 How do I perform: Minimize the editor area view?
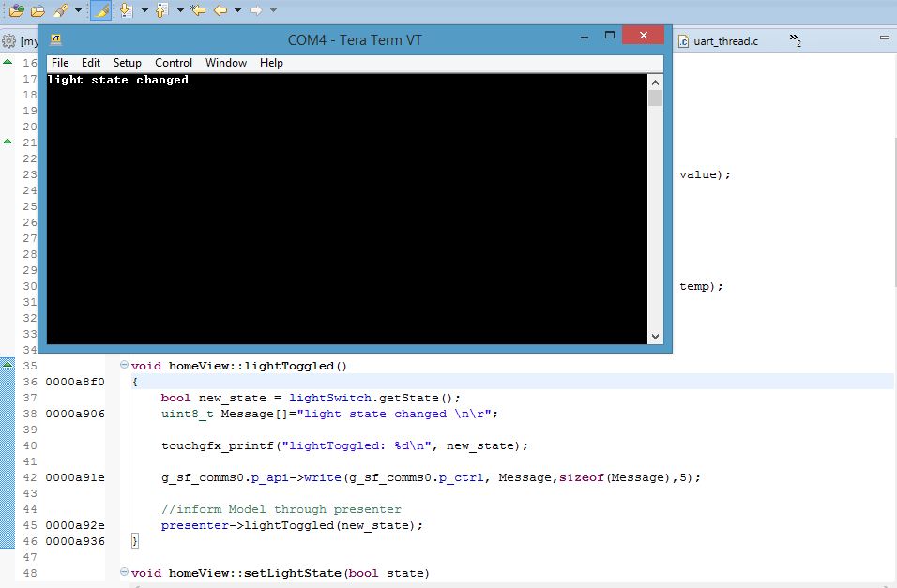point(885,38)
